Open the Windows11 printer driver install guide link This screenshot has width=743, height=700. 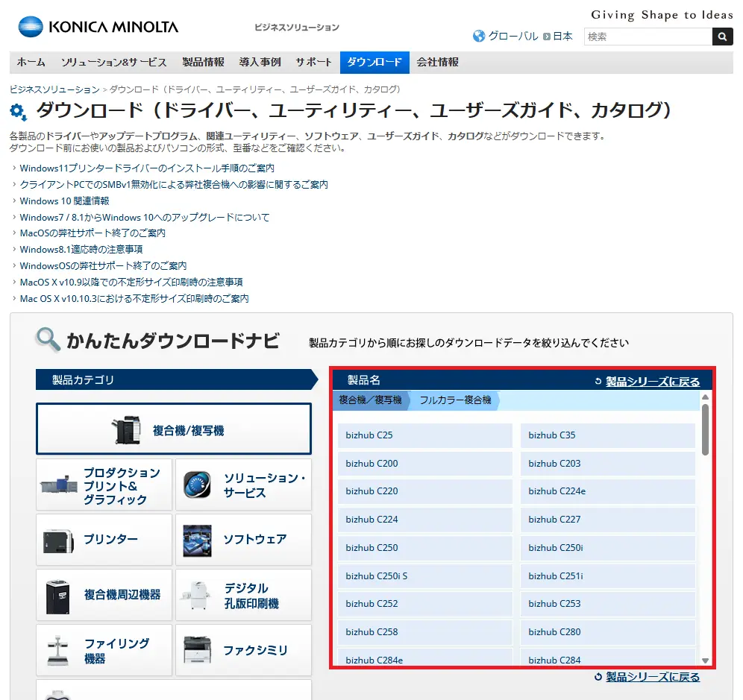tap(147, 168)
